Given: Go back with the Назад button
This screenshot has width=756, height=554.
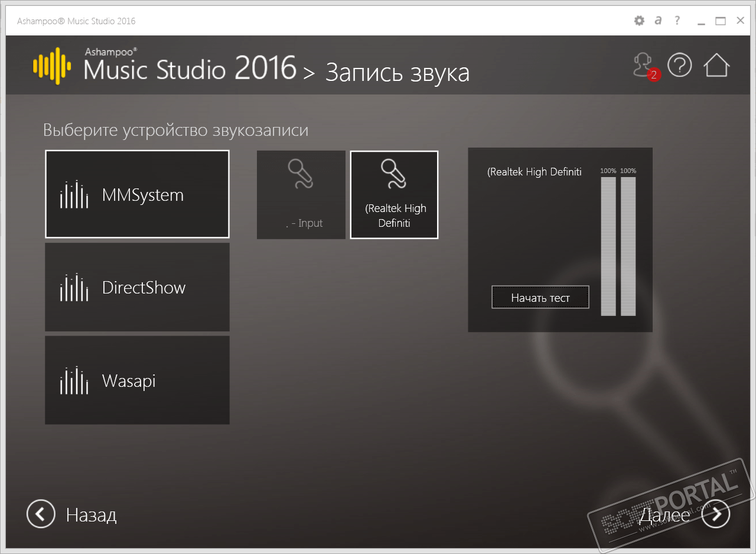Looking at the screenshot, I should coord(72,514).
